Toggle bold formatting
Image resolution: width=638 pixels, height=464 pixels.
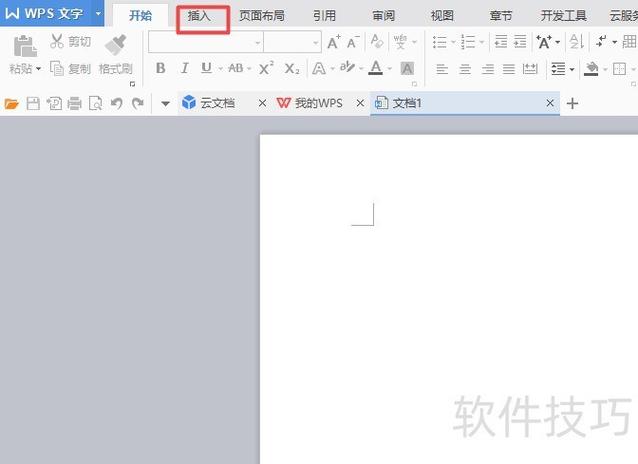[161, 68]
